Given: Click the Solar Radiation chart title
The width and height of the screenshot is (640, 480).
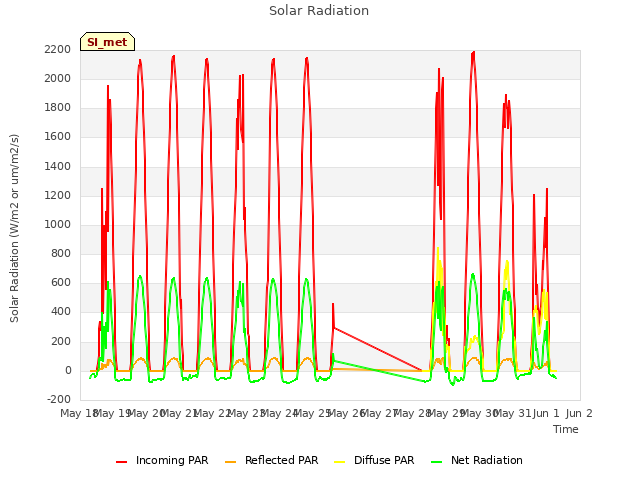Looking at the screenshot, I should [319, 11].
